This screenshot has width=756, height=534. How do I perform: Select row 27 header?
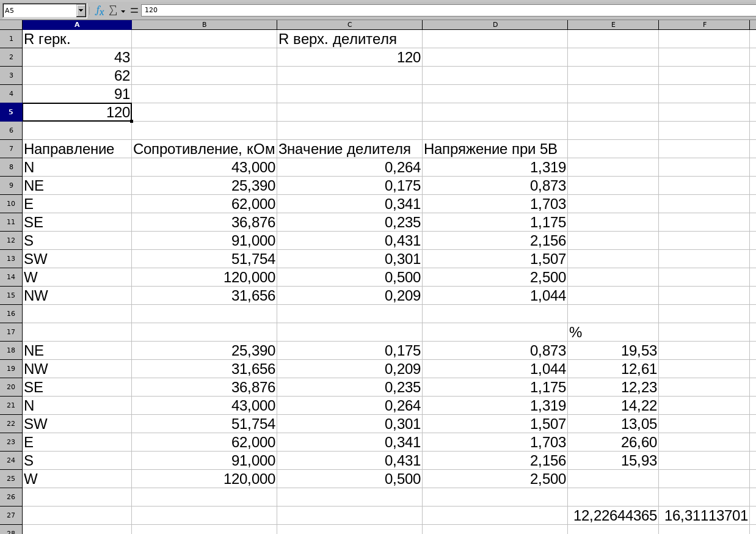coord(11,515)
